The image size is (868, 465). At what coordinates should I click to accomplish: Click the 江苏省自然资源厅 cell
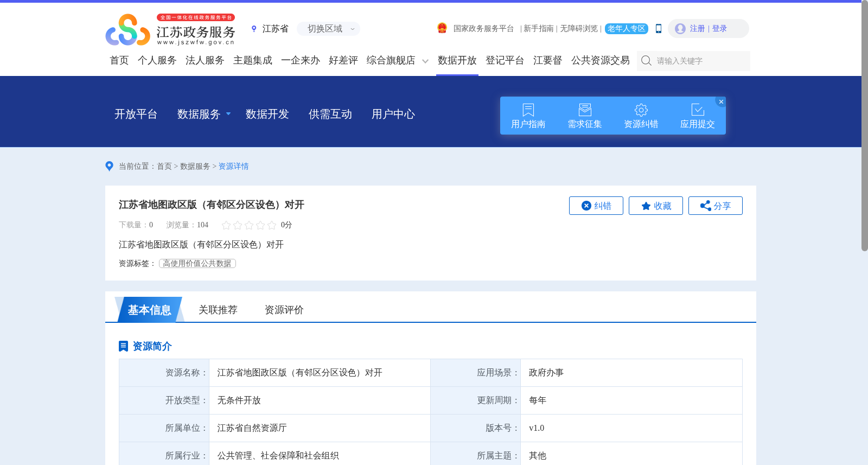pyautogui.click(x=252, y=428)
